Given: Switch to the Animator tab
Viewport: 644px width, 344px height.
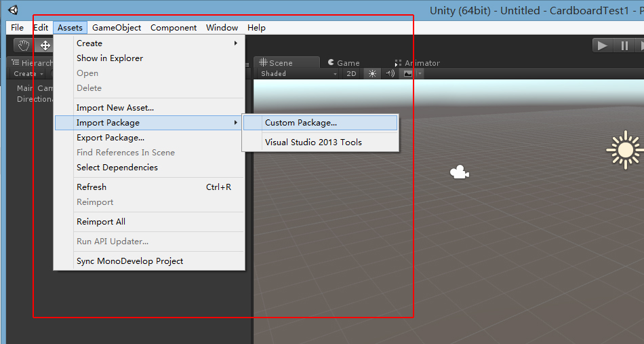Looking at the screenshot, I should [x=417, y=62].
